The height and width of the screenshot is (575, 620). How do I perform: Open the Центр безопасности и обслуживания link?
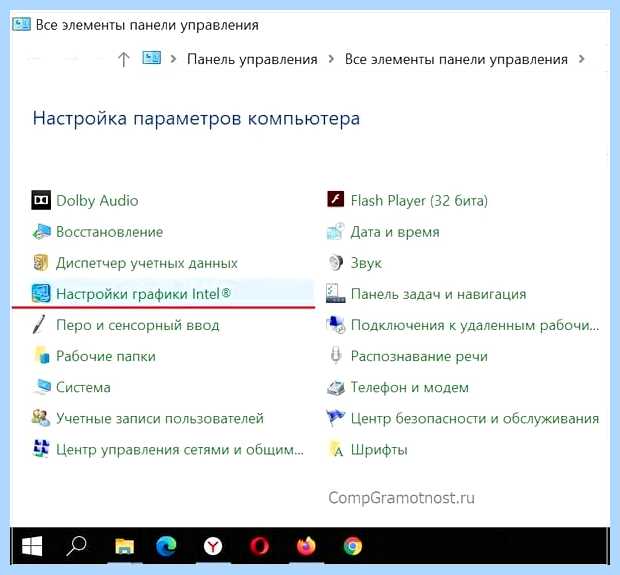click(x=475, y=418)
